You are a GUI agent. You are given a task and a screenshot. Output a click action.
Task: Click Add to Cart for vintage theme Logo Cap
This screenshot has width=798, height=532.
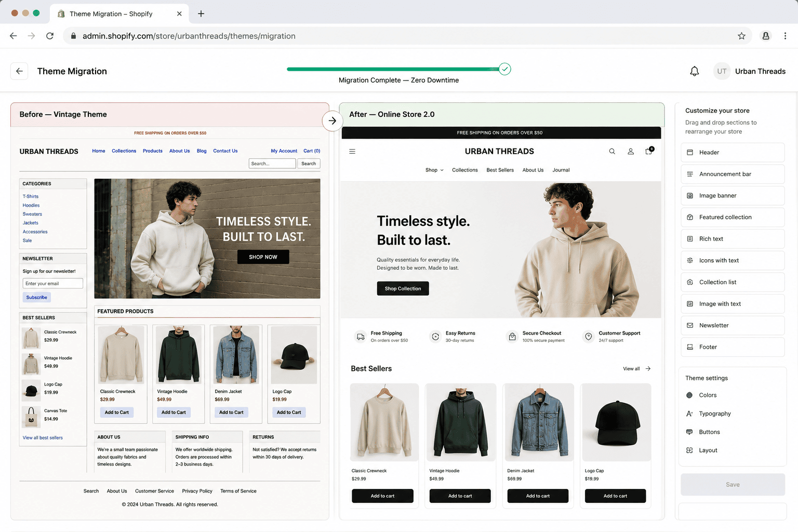(x=289, y=413)
